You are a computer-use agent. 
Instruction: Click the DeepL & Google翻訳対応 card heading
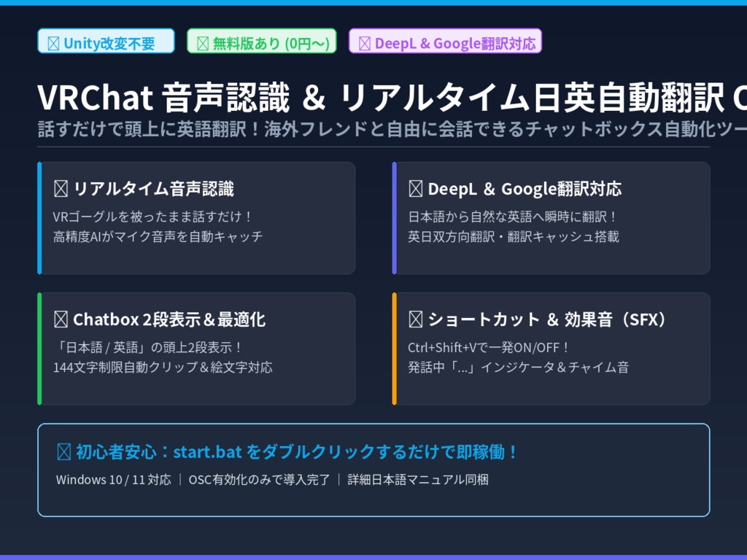[525, 189]
